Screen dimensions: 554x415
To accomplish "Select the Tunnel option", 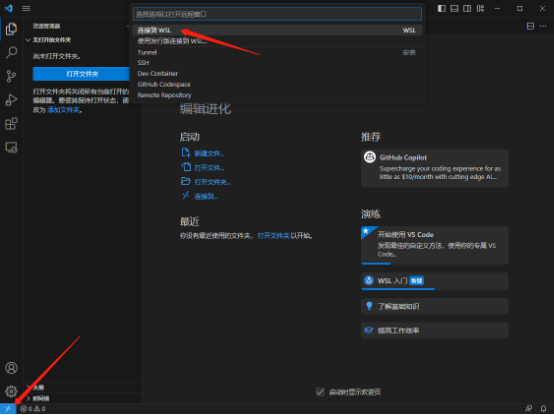I will coord(277,52).
